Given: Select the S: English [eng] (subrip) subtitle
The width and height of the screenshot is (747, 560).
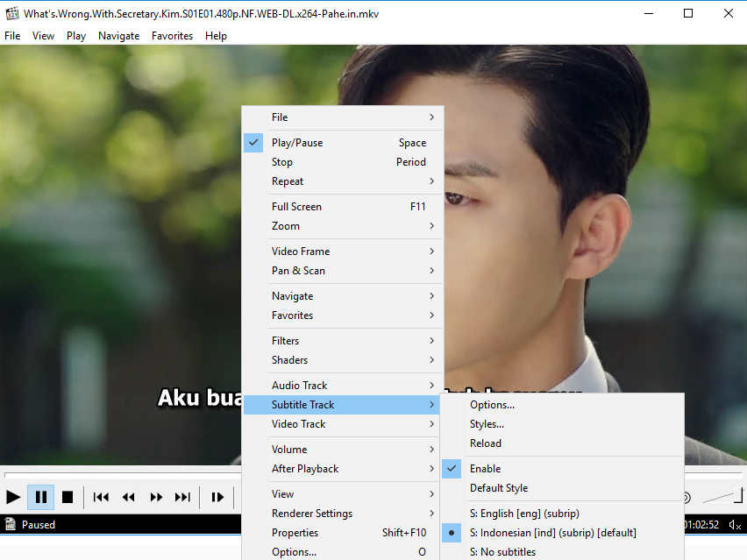Looking at the screenshot, I should 562,514.
